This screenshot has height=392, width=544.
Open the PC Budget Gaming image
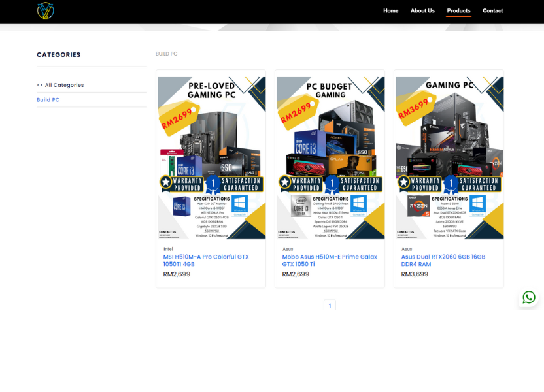(x=331, y=158)
